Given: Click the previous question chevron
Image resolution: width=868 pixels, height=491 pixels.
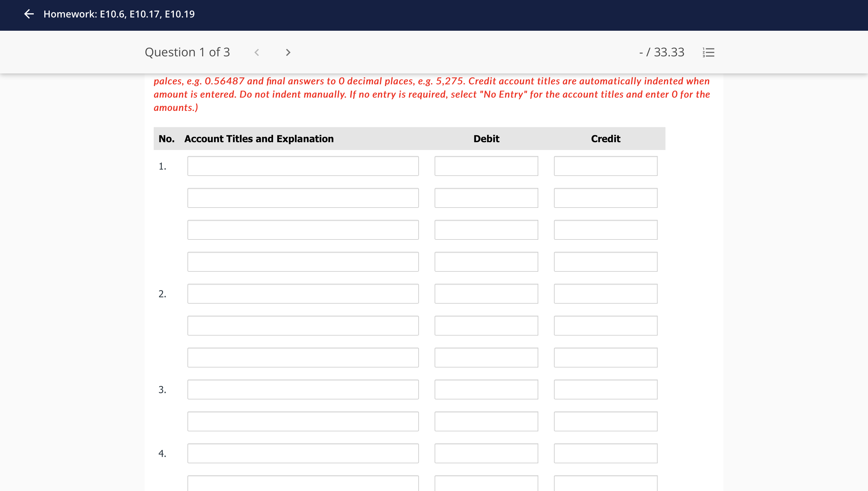Looking at the screenshot, I should click(x=257, y=52).
